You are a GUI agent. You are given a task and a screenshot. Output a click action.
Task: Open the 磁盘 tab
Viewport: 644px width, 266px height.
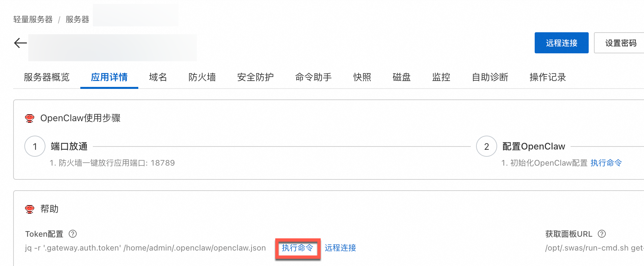pos(402,77)
